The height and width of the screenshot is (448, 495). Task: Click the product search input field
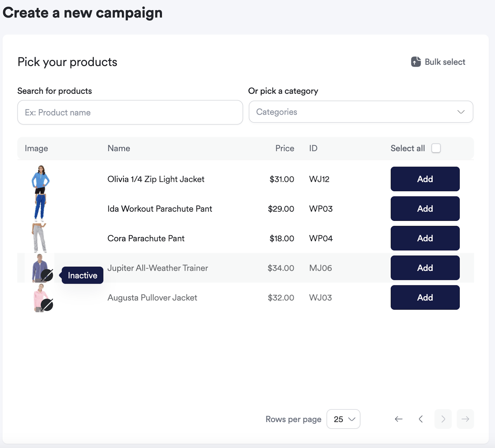coord(130,112)
